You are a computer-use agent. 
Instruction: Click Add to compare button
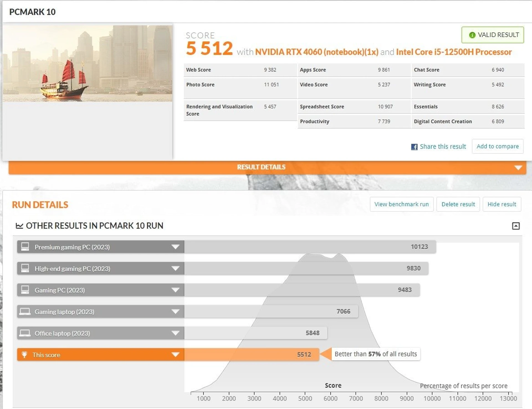point(498,146)
